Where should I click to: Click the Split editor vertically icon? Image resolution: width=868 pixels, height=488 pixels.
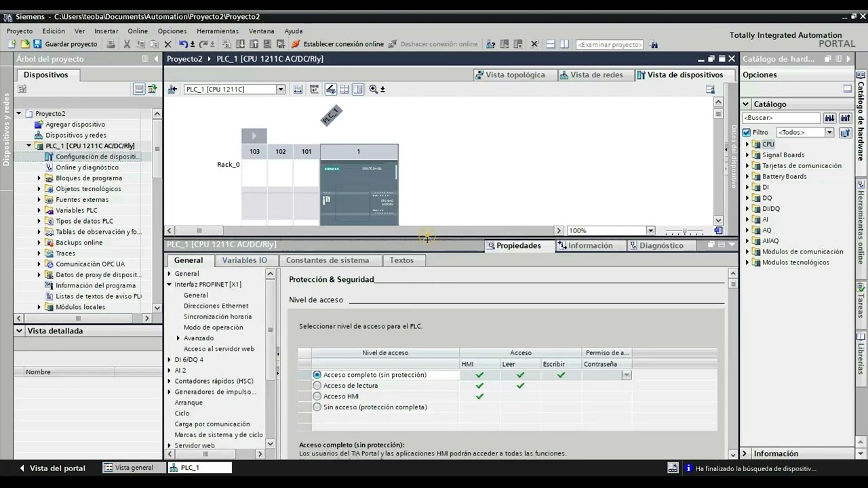[564, 44]
